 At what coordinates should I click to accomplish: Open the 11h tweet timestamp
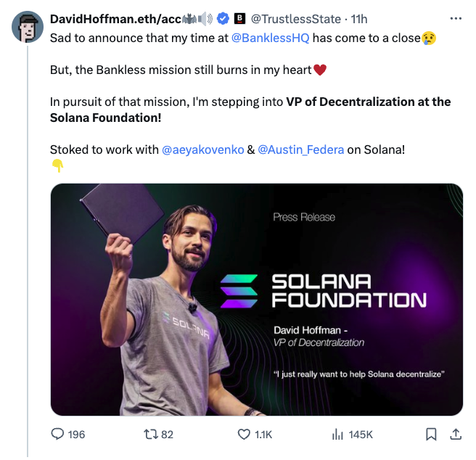pos(359,19)
